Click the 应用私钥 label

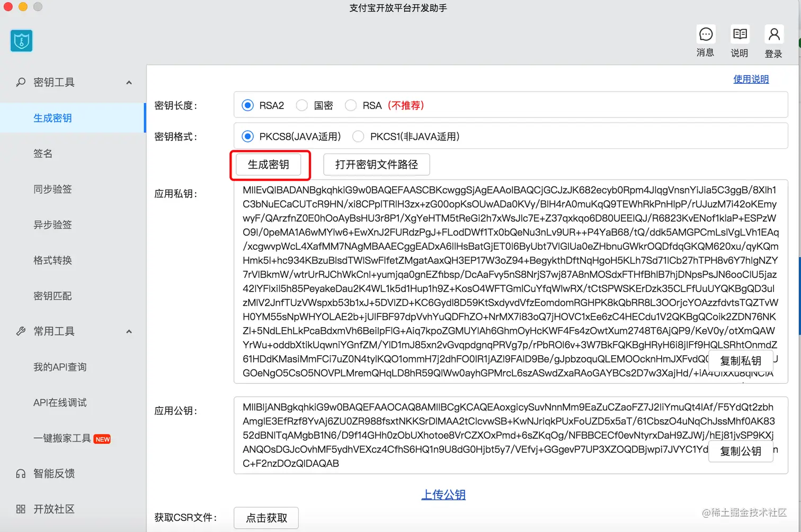[176, 194]
